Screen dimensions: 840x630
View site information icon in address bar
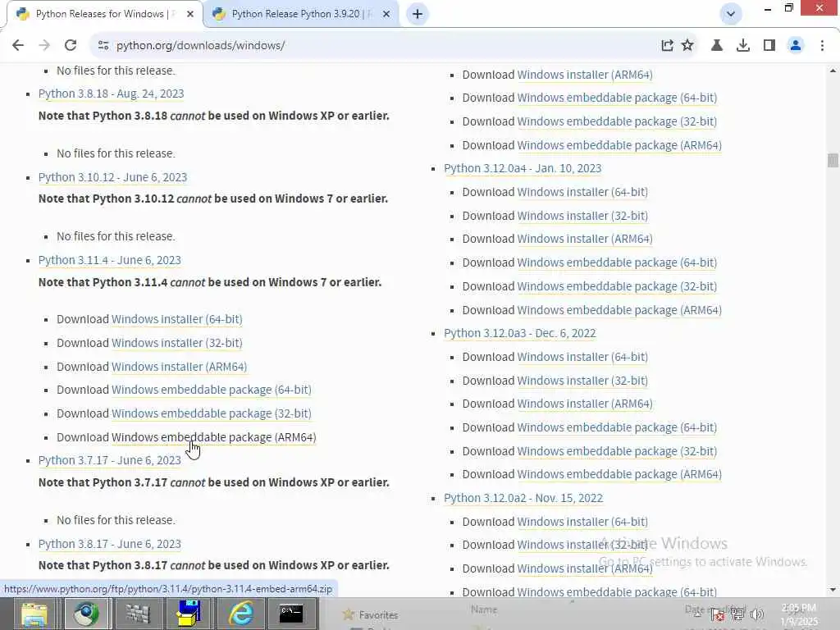coord(103,46)
